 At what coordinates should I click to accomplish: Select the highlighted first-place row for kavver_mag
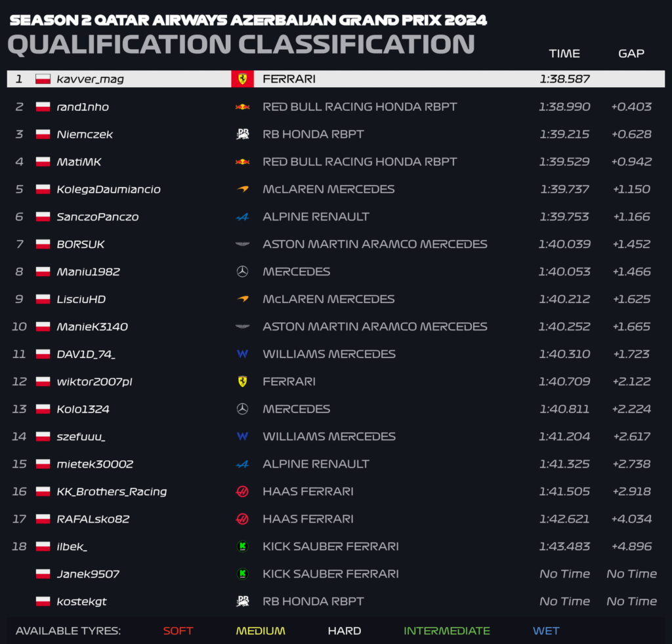tap(336, 79)
